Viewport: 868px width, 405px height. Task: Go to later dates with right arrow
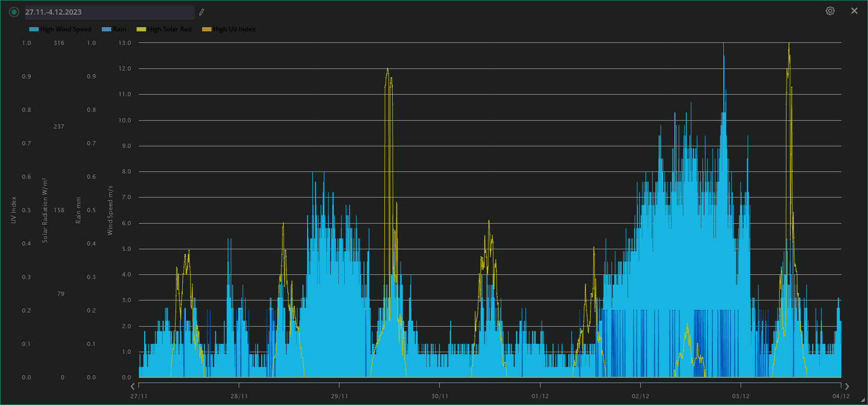pyautogui.click(x=847, y=386)
